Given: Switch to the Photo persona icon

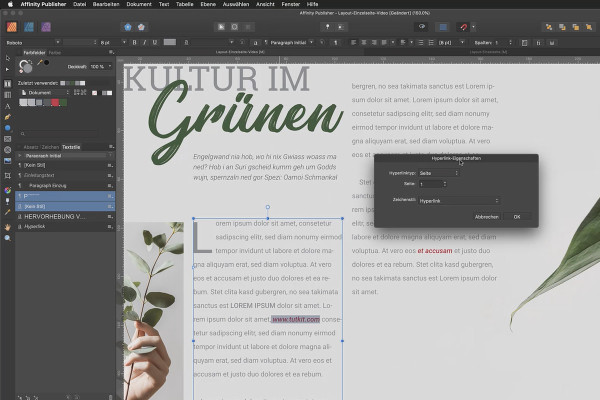Looking at the screenshot, I should click(x=46, y=27).
